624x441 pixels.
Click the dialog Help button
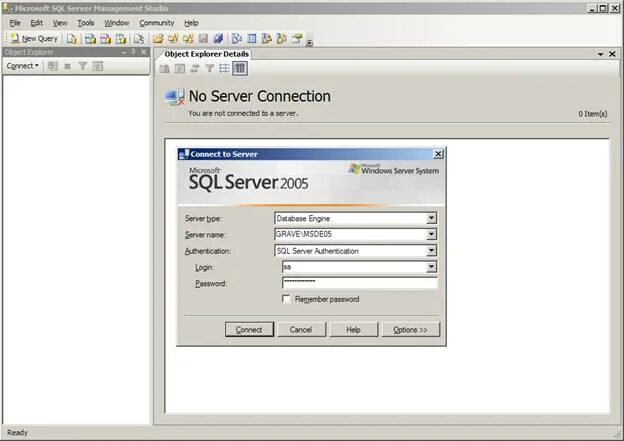353,330
